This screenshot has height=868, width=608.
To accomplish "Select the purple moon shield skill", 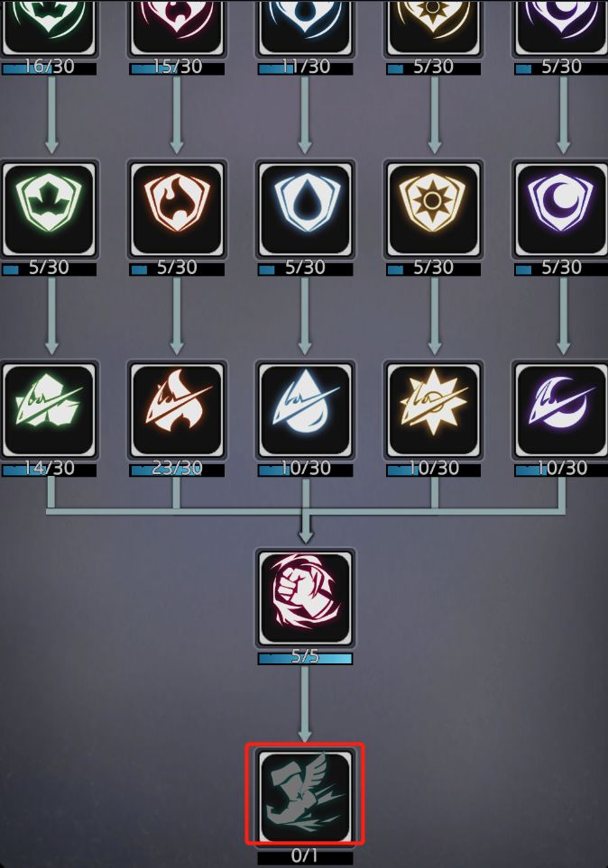I will tap(561, 209).
